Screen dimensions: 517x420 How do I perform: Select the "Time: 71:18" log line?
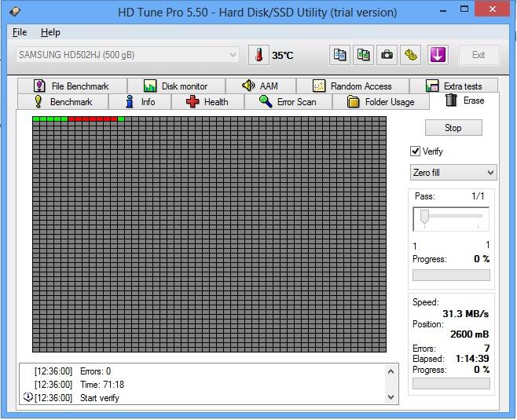click(x=102, y=385)
